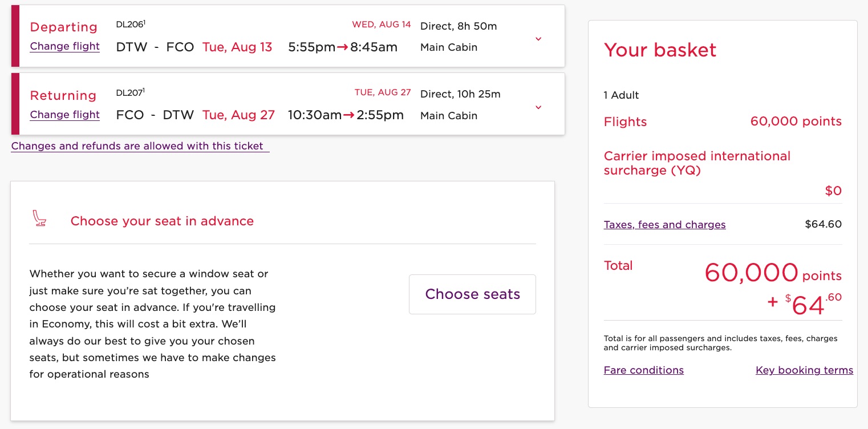This screenshot has width=868, height=429.
Task: Click the red bar beside the Returning flight
Action: click(x=16, y=104)
